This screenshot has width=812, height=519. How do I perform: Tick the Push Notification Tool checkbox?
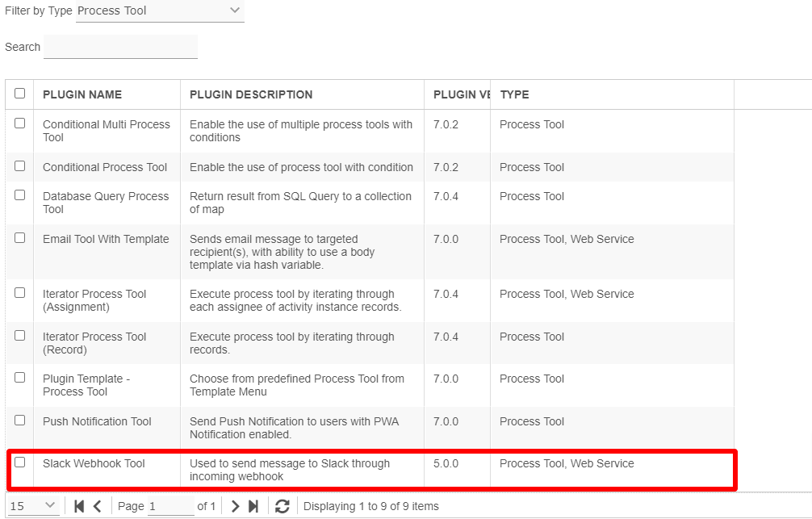click(19, 420)
